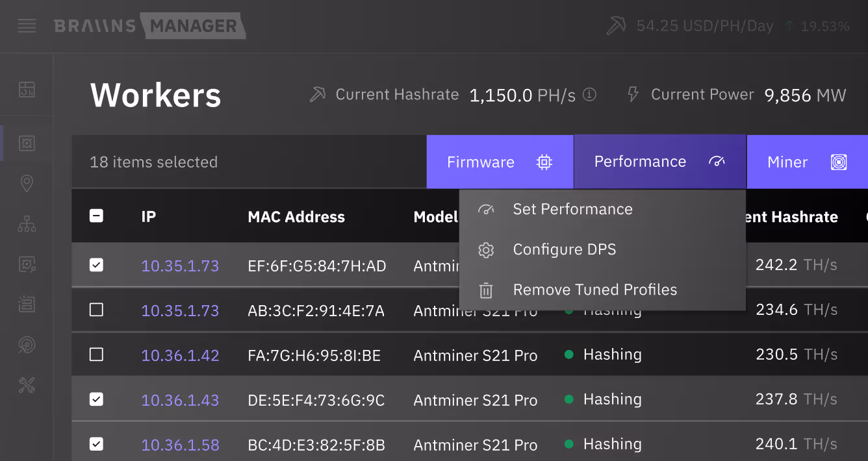
Task: Click MAC address FA:7G:H6:95:8I:BE
Action: 314,355
